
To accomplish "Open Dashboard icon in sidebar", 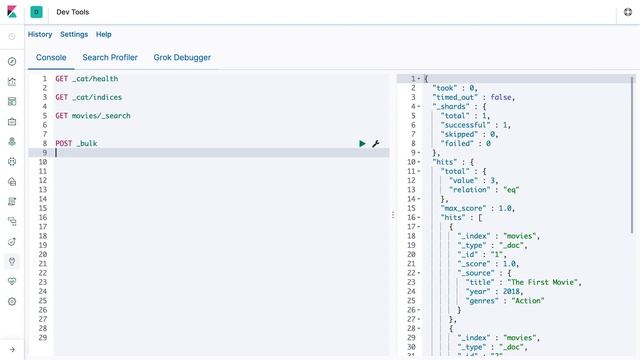I will coord(12,102).
